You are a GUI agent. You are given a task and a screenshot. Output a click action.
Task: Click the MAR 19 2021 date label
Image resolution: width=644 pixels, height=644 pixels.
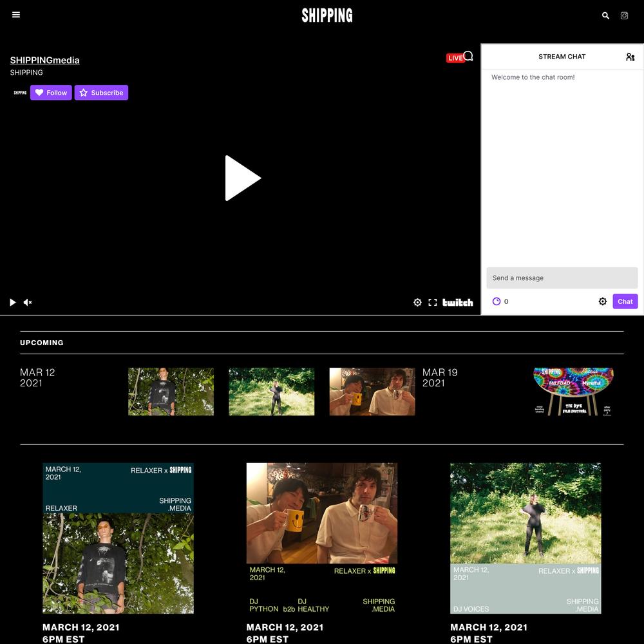[x=440, y=377]
